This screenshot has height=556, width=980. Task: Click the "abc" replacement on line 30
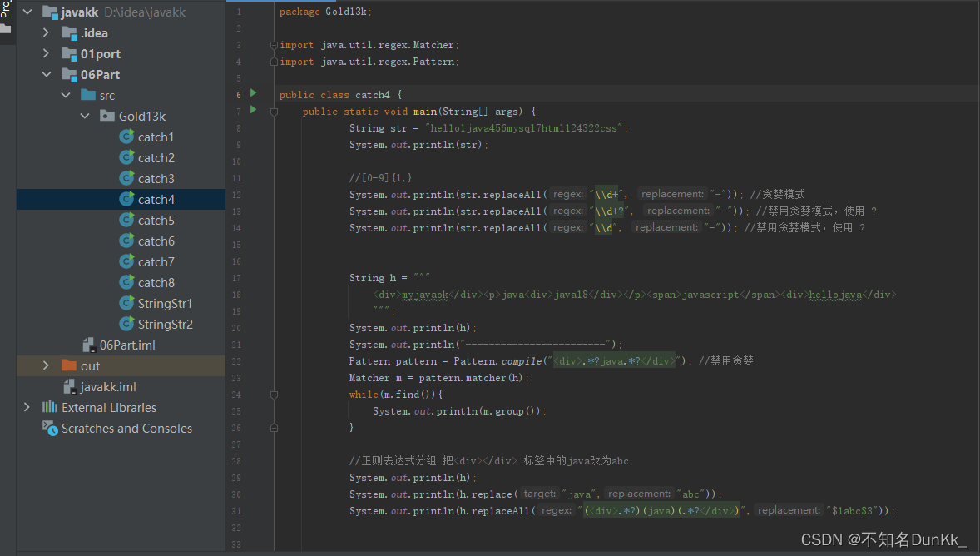(x=690, y=494)
